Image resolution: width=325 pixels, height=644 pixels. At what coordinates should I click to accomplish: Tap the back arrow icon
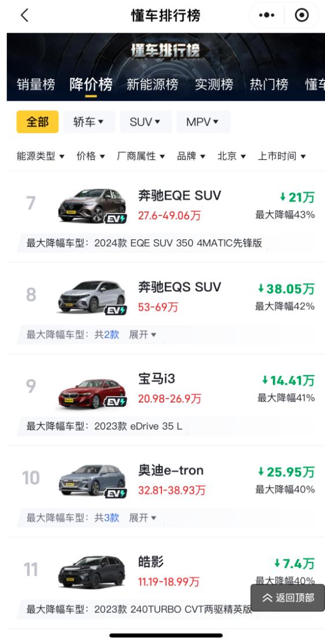pos(25,16)
